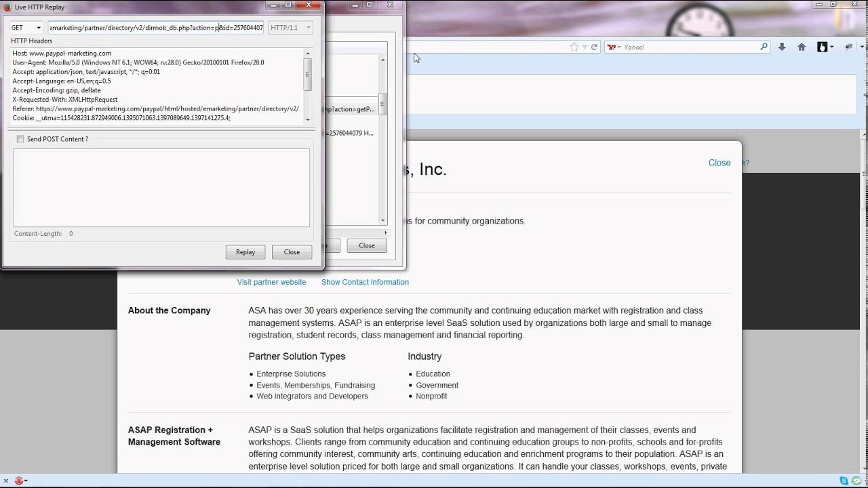Click the Close link on partner popup
The image size is (868, 488).
(719, 163)
